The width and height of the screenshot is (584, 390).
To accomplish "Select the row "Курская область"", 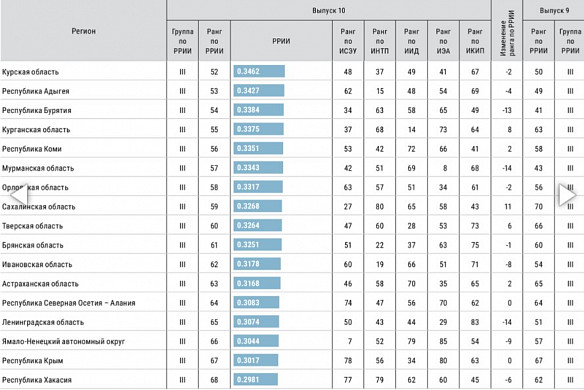I will (x=292, y=72).
